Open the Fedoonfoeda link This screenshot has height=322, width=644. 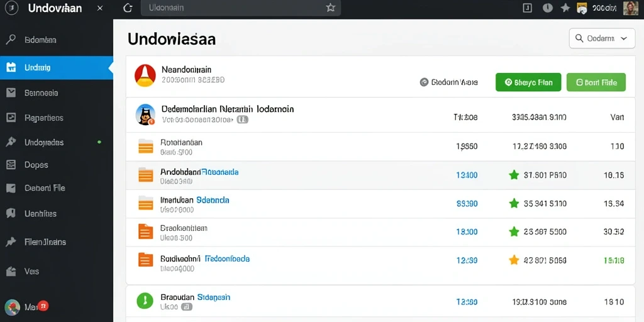click(x=227, y=258)
